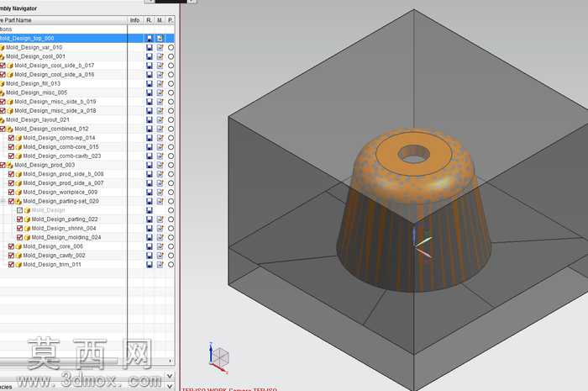Click the part icon beside Mold_Design_cool_side_a_016
This screenshot has height=391, width=588.
[x=10, y=75]
